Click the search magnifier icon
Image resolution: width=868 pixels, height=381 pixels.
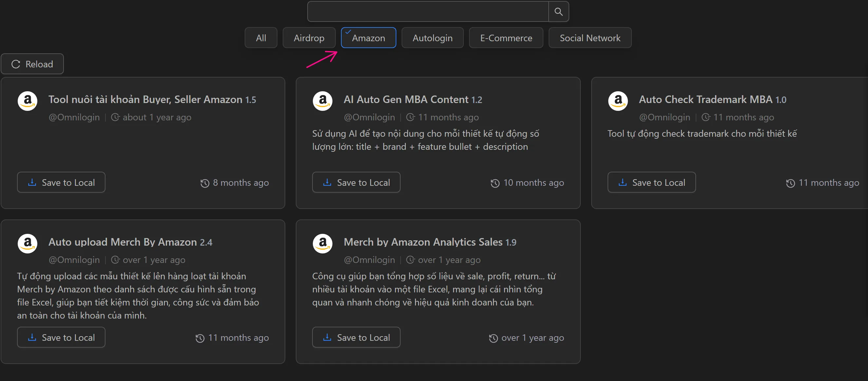[558, 11]
